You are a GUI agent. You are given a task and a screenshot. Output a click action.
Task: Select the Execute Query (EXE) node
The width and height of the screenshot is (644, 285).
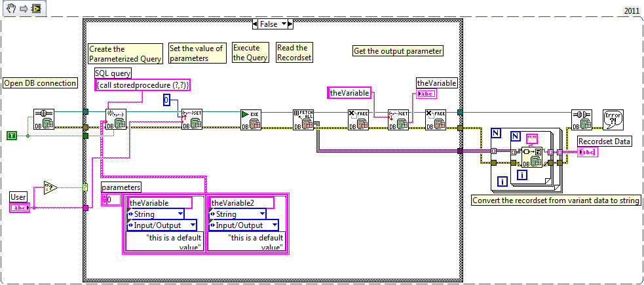coord(251,120)
